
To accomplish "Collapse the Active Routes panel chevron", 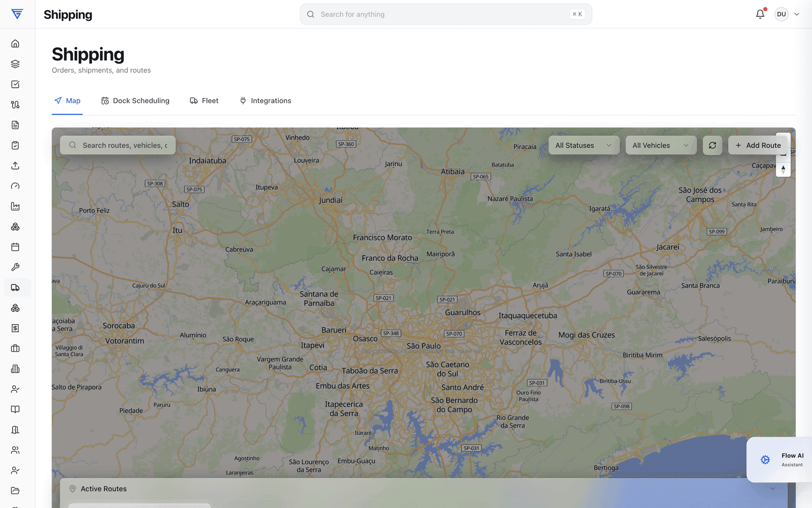I will 773,489.
